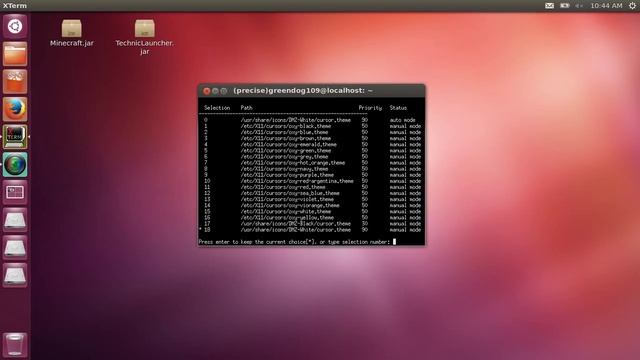This screenshot has width=640, height=360.
Task: Click the 'Status' column header
Action: 398,108
